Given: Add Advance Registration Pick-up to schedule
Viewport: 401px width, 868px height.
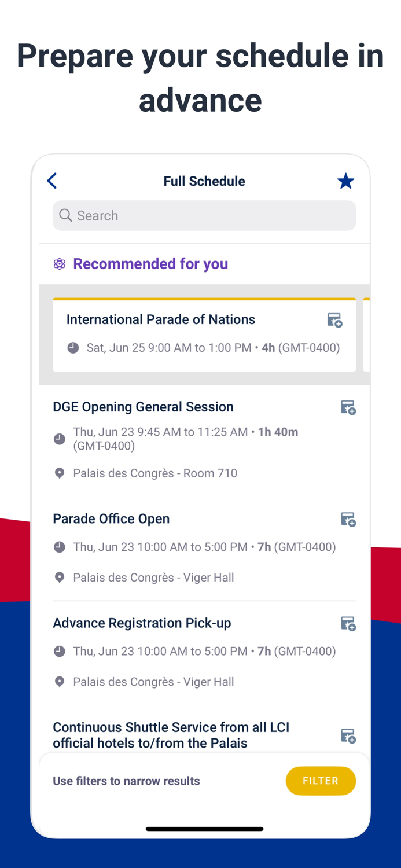Looking at the screenshot, I should pyautogui.click(x=348, y=624).
